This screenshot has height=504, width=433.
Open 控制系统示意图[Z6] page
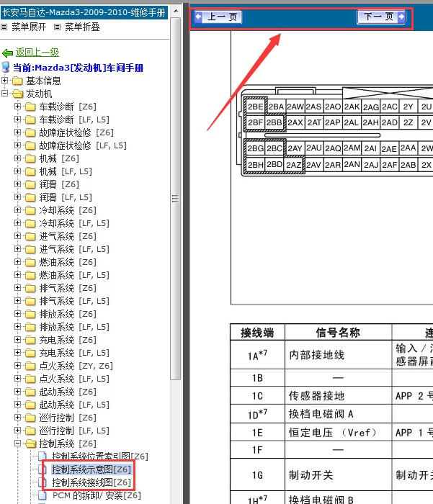91,469
